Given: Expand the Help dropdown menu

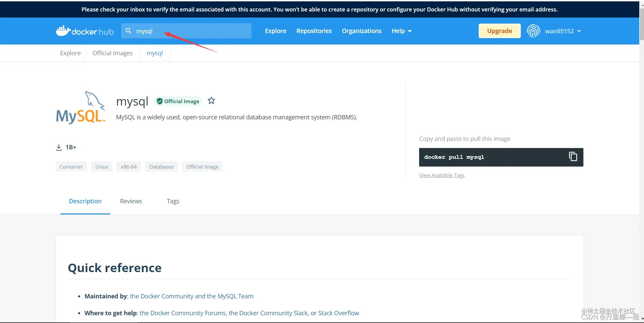Looking at the screenshot, I should [x=401, y=31].
